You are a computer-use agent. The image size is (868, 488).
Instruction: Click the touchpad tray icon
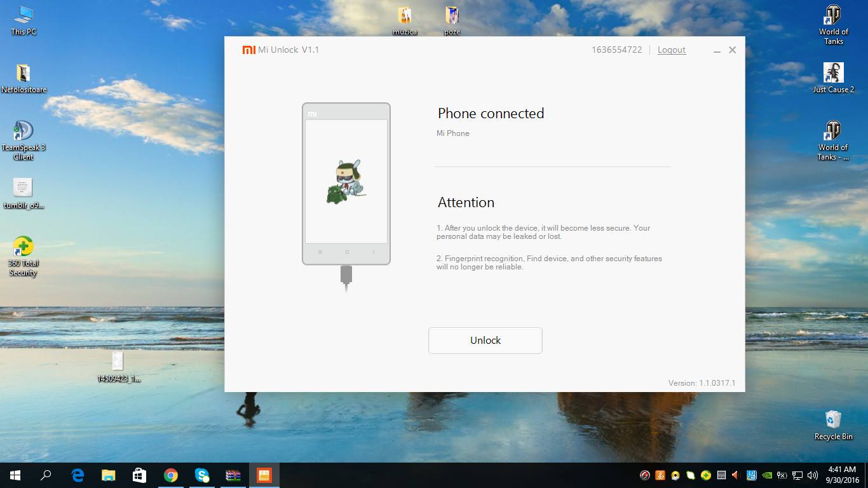click(721, 475)
